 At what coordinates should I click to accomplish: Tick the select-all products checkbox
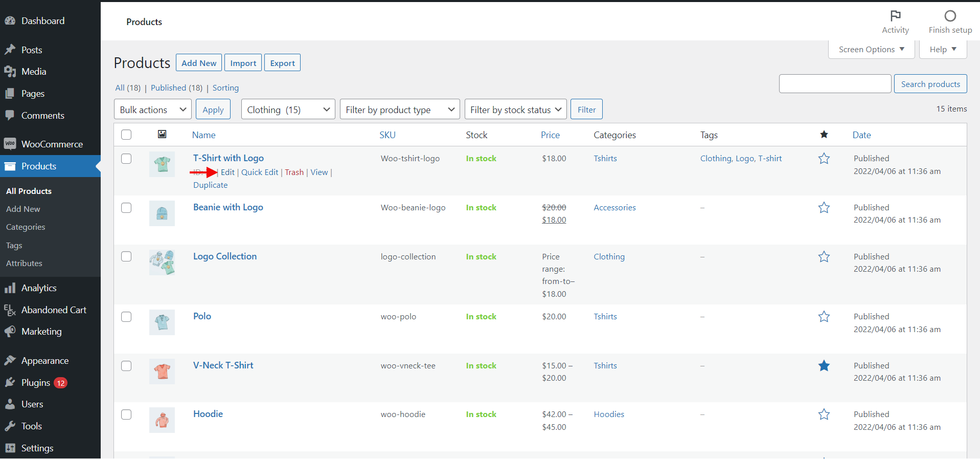[126, 135]
